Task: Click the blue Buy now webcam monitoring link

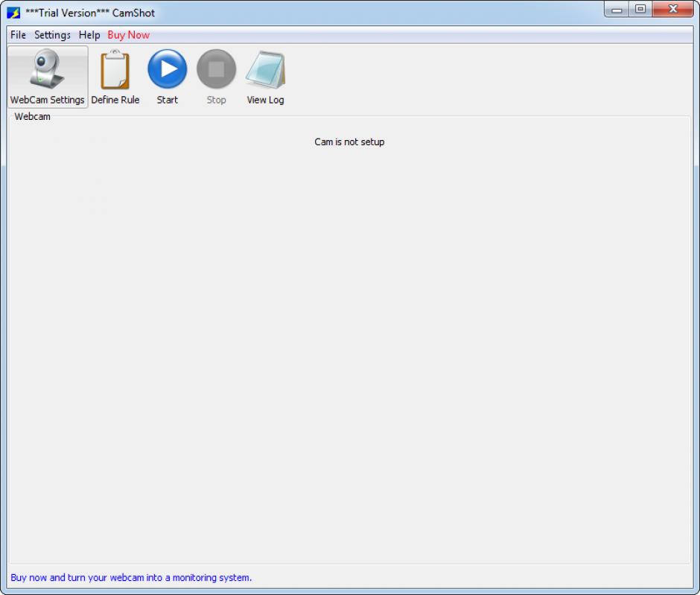Action: [131, 578]
